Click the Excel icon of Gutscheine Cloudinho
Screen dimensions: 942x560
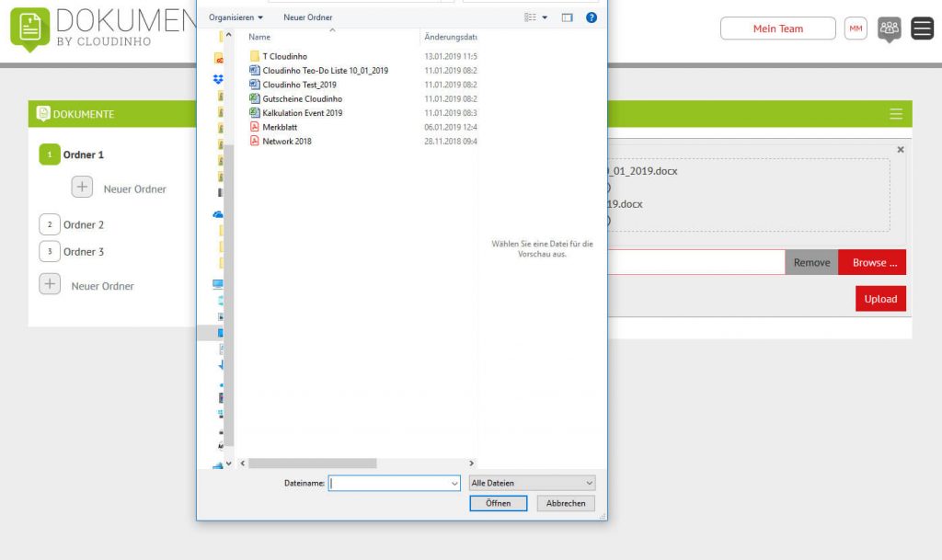[x=254, y=98]
